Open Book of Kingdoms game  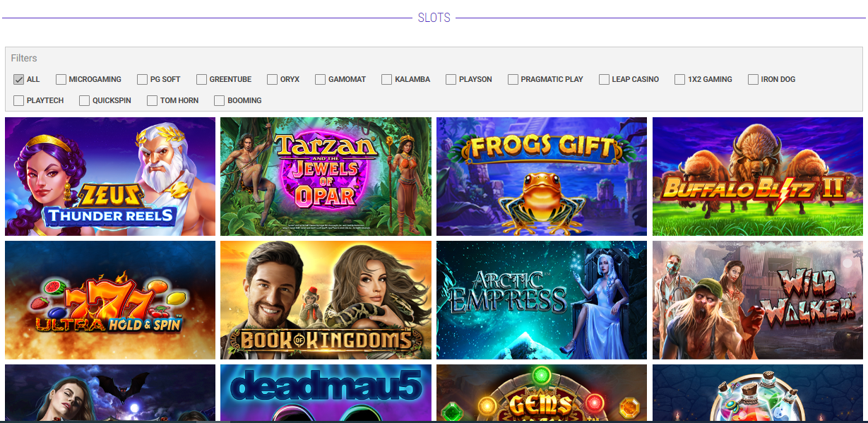pos(326,300)
